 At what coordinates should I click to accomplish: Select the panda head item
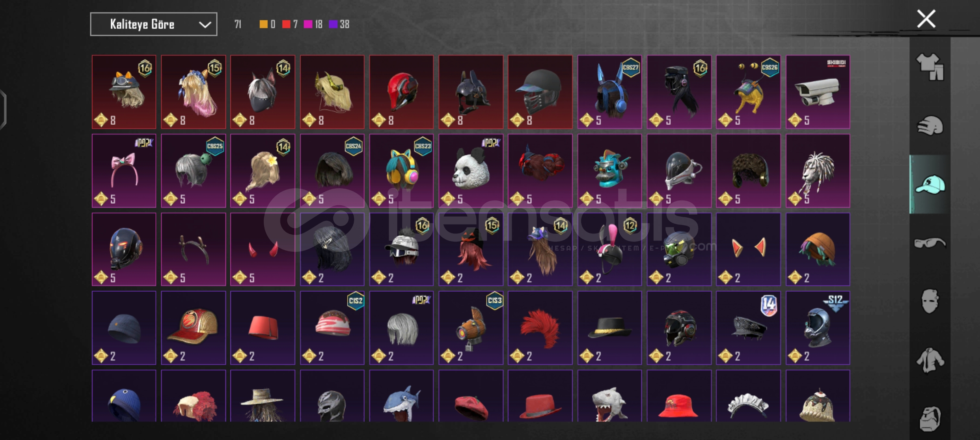pos(471,171)
